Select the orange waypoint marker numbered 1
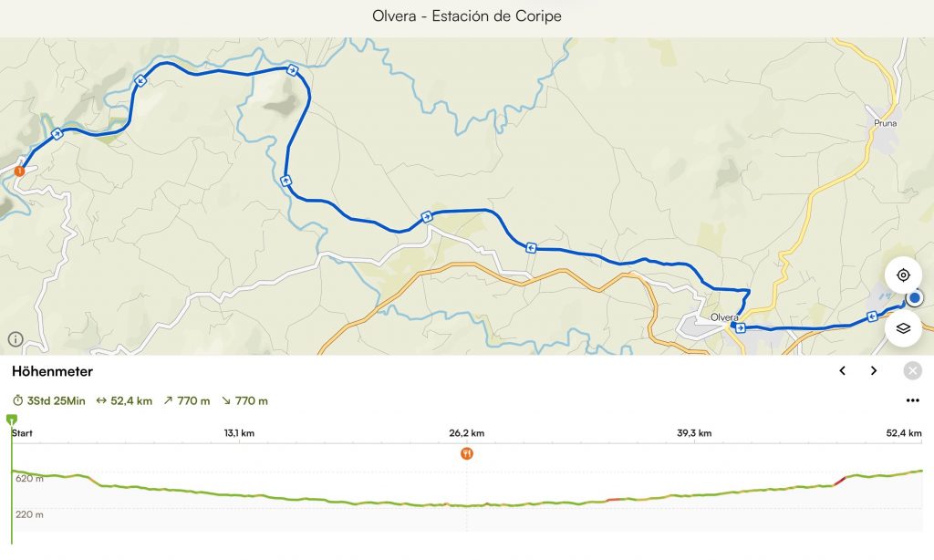Image resolution: width=934 pixels, height=560 pixels. 19,171
